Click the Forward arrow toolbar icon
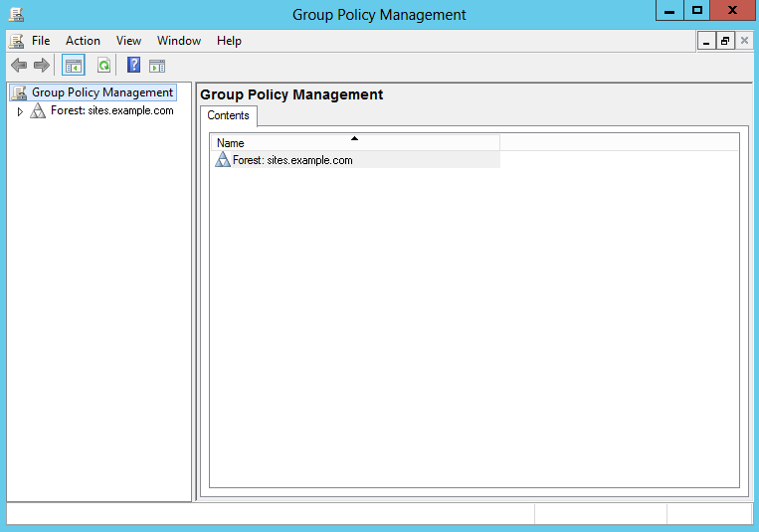 click(x=42, y=66)
